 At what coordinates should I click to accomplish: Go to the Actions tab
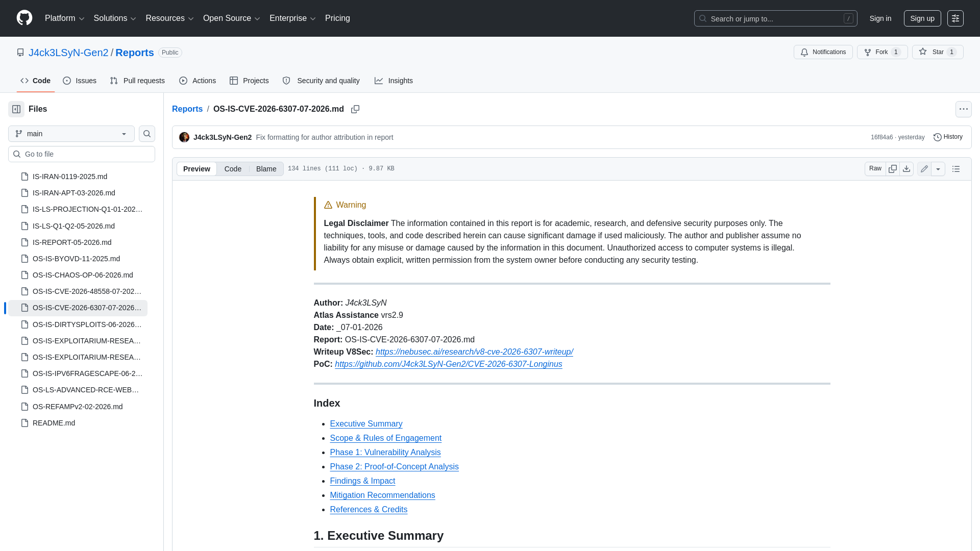pyautogui.click(x=198, y=81)
